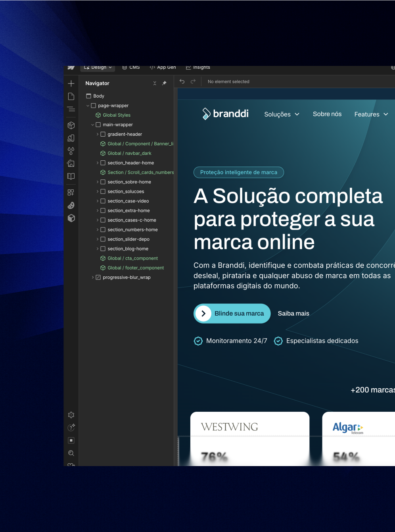Click the Blinde sua marca button
This screenshot has width=395, height=532.
click(x=232, y=314)
